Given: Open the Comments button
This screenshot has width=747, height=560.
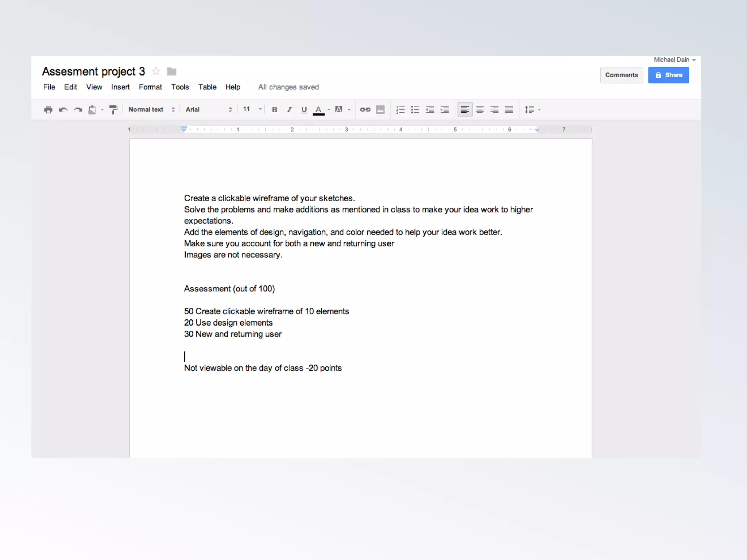Looking at the screenshot, I should coord(622,75).
